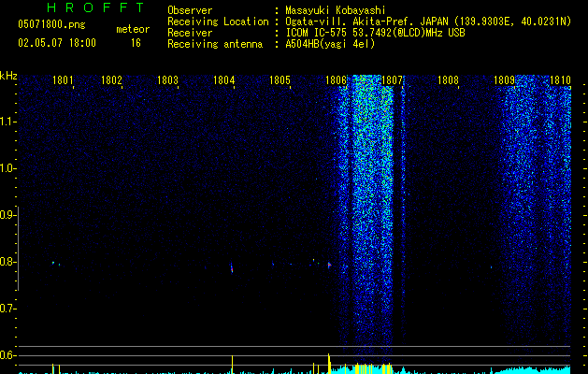588x374 pixels.
Task: Click the 1804 time marker
Action: [223, 80]
